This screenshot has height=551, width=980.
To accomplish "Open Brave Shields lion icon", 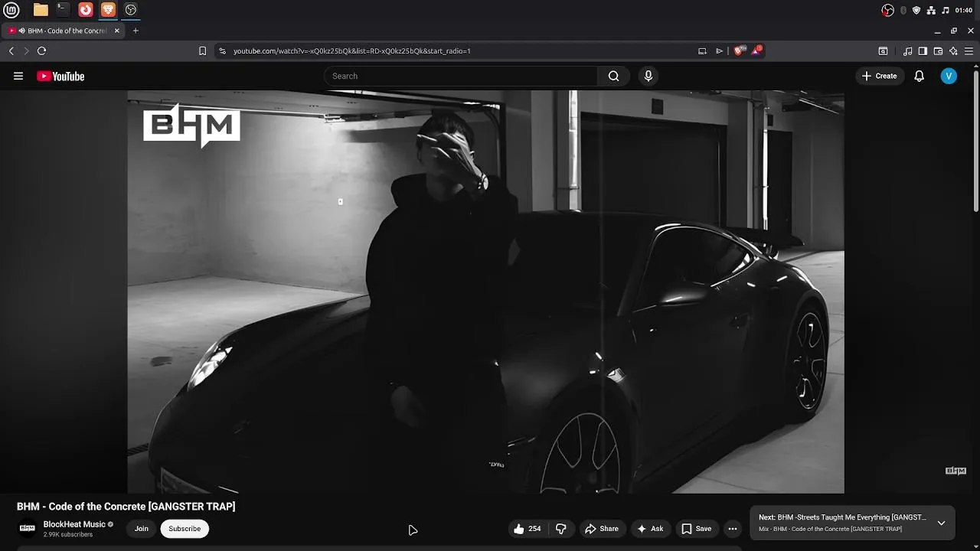I will [x=739, y=51].
